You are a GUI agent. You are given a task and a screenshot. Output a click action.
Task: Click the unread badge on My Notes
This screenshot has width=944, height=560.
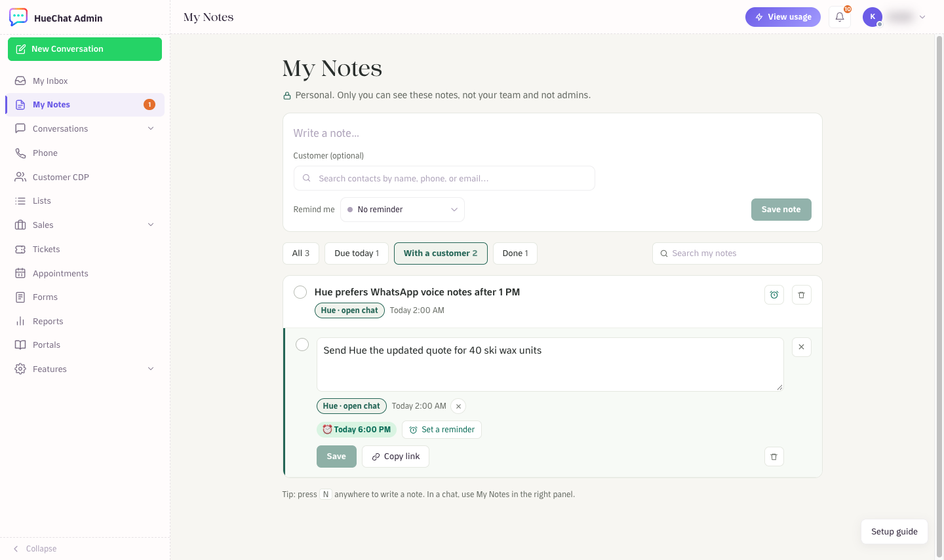[x=149, y=104]
